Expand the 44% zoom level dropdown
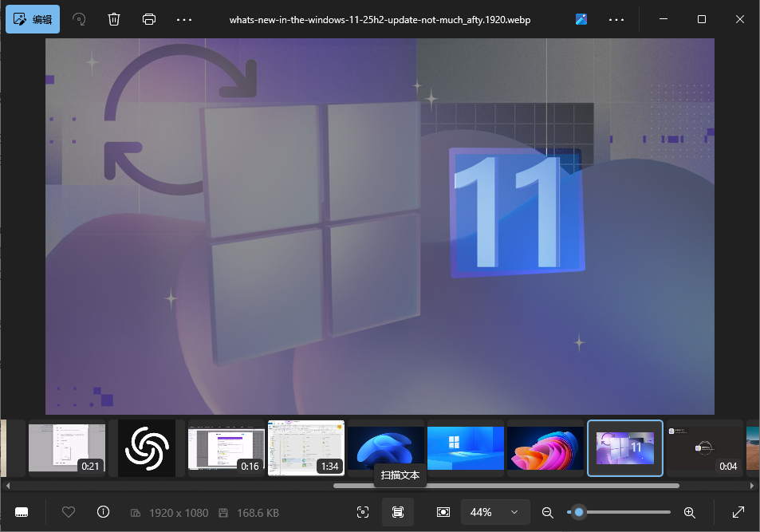Screen dimensions: 760x532 (494, 512)
